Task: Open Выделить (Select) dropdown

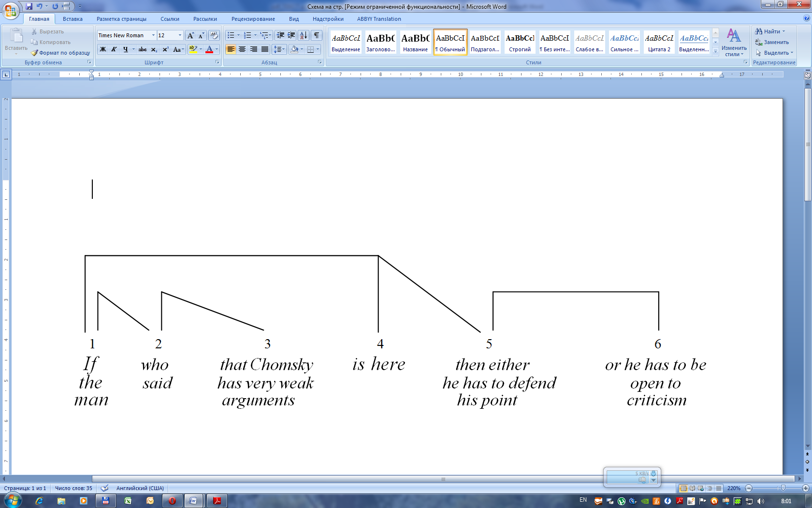Action: [774, 53]
